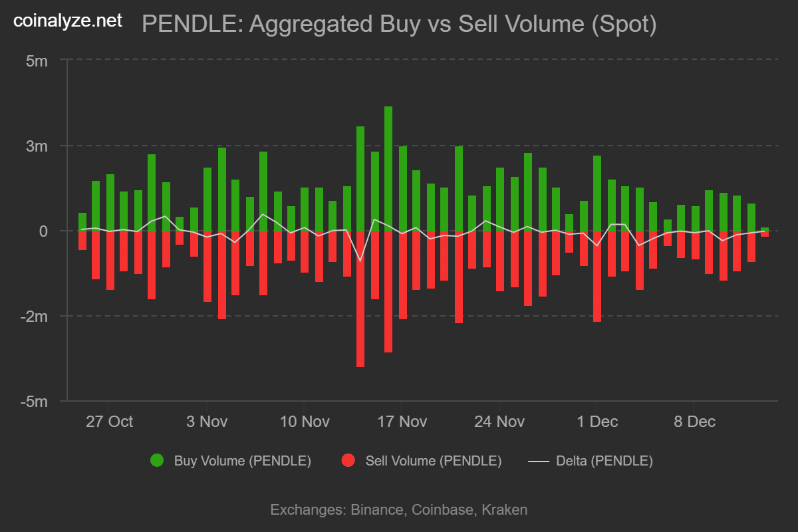Viewport: 798px width, 532px height.
Task: Click the 17 Nov date label
Action: click(x=402, y=422)
